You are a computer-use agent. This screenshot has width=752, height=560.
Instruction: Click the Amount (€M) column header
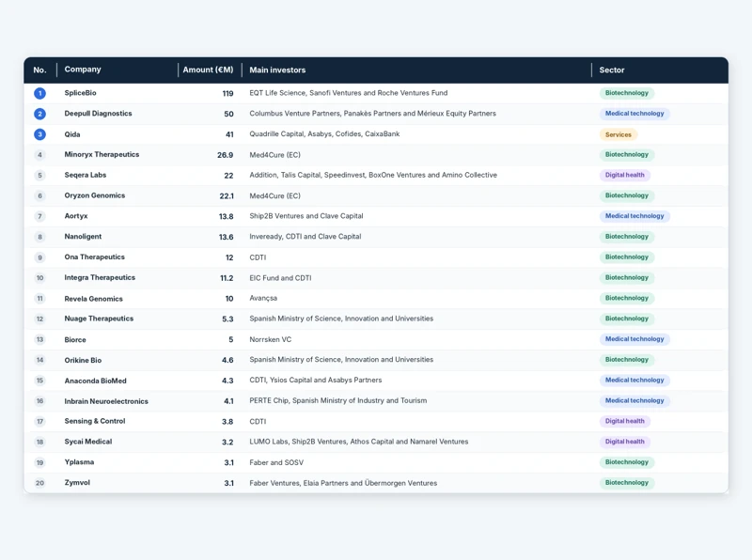click(208, 70)
